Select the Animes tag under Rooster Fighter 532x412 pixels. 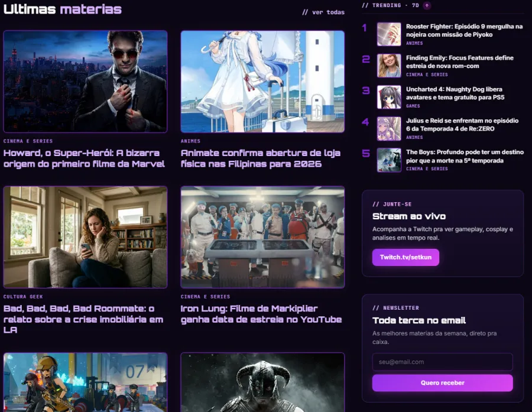click(414, 43)
